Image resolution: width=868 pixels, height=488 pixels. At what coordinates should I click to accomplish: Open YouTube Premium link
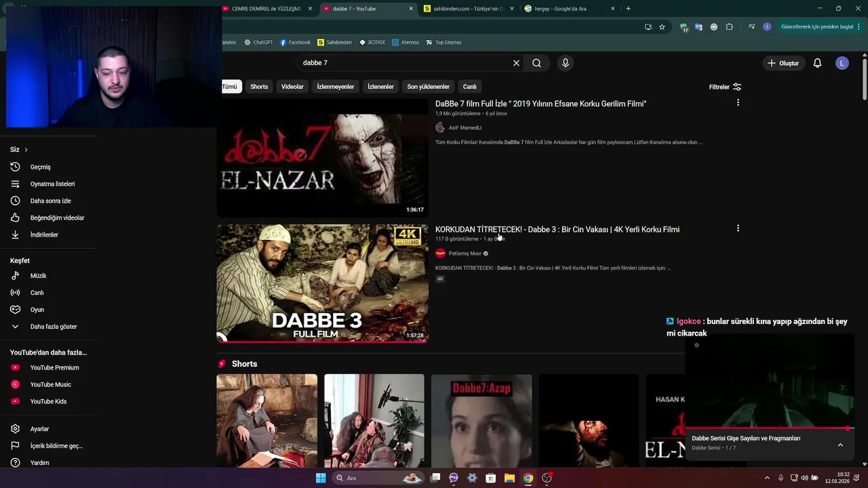(x=54, y=367)
